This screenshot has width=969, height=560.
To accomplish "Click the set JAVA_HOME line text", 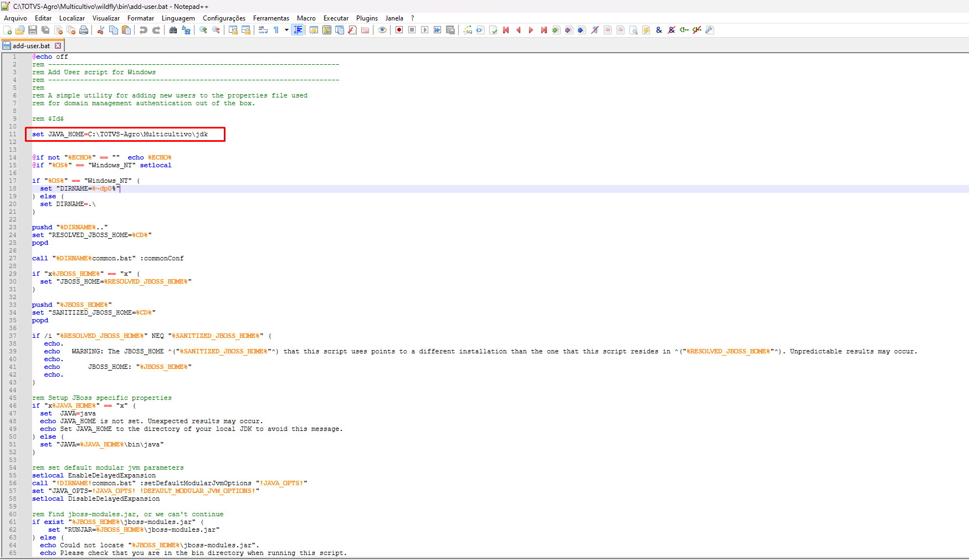I will 120,134.
